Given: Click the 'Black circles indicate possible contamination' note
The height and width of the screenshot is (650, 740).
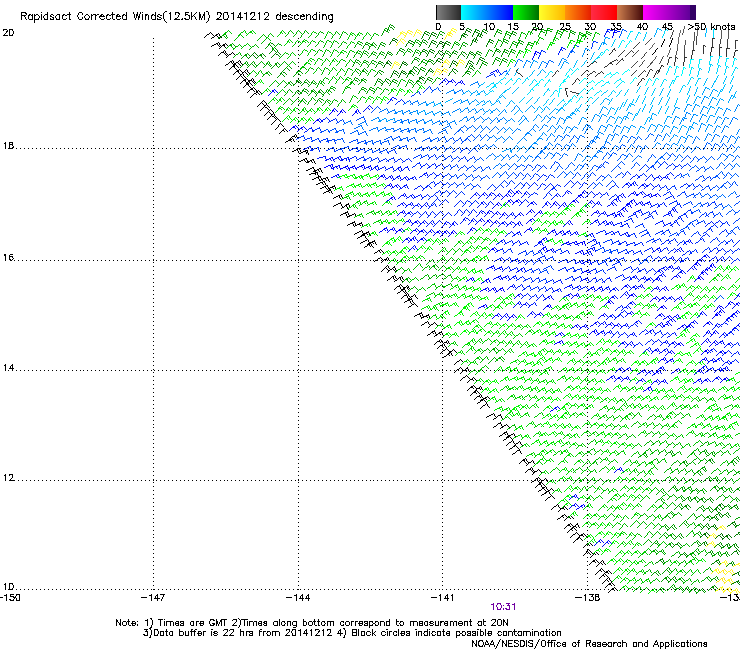Looking at the screenshot, I should (456, 633).
